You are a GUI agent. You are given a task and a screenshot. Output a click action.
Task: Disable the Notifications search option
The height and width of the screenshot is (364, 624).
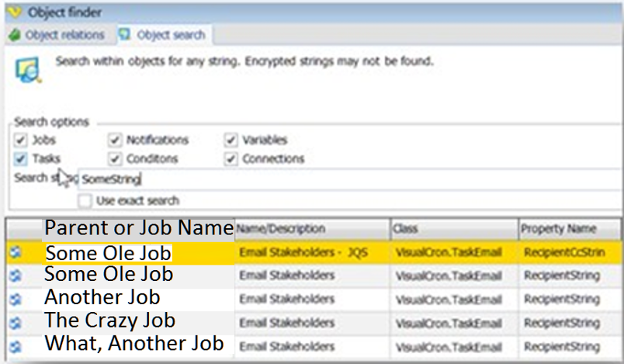(115, 140)
